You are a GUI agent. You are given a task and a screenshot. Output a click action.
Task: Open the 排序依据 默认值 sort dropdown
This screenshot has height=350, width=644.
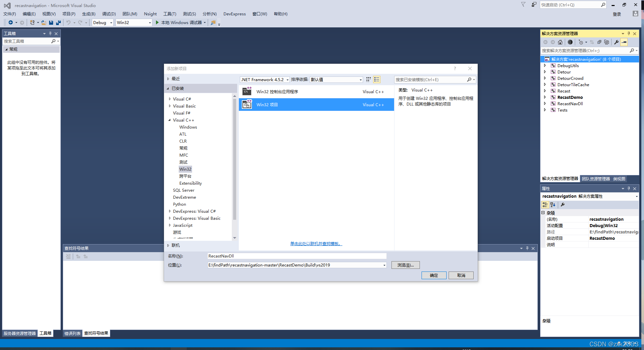point(360,80)
